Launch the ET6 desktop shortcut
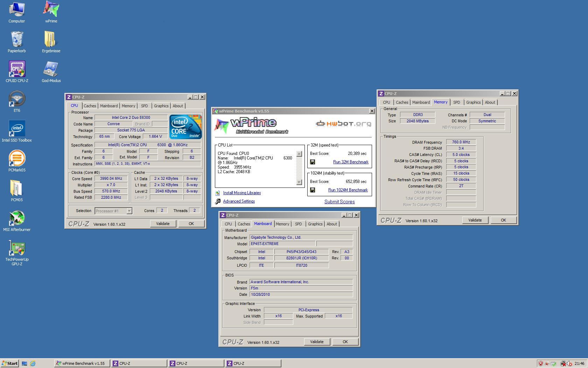Screen dimensions: 588x368 pos(17,102)
